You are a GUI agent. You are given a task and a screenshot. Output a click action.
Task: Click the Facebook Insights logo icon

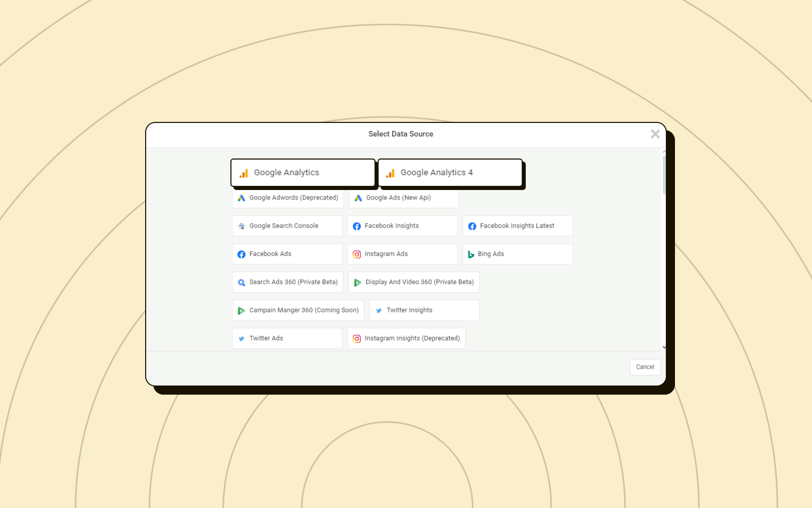(x=357, y=226)
